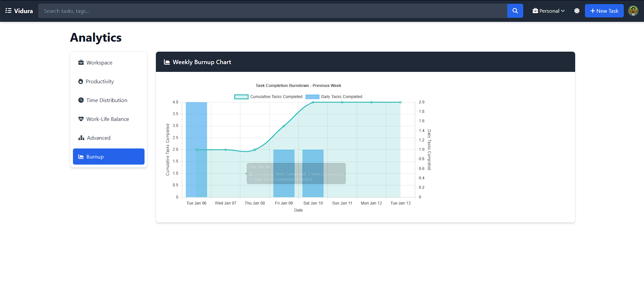Click the Vidura brand name link
The height and width of the screenshot is (306, 644).
tap(24, 11)
